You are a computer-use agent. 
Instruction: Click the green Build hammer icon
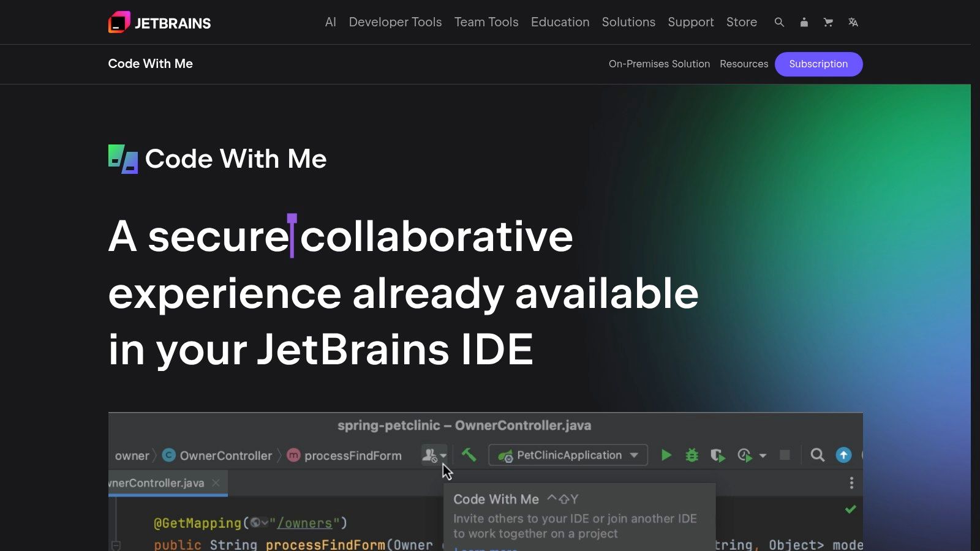[x=469, y=454]
